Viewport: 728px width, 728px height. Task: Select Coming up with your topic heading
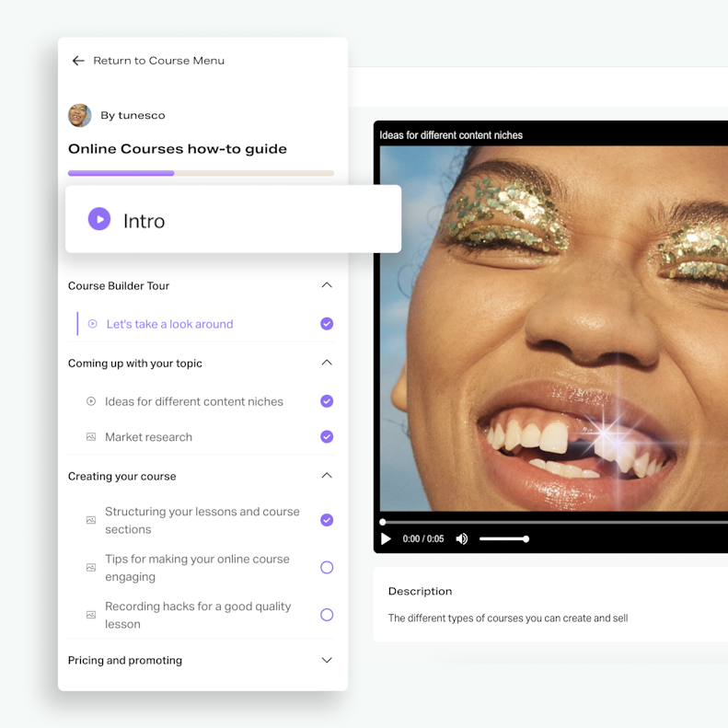[135, 364]
